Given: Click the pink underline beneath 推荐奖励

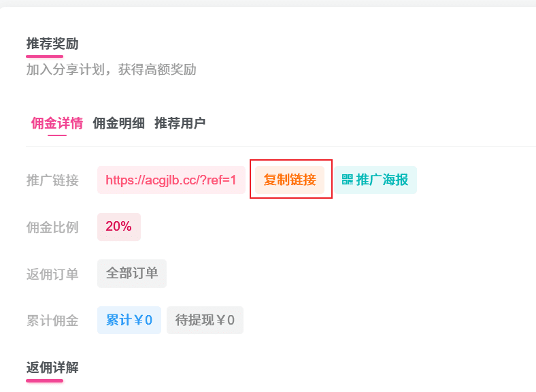Looking at the screenshot, I should [x=44, y=56].
